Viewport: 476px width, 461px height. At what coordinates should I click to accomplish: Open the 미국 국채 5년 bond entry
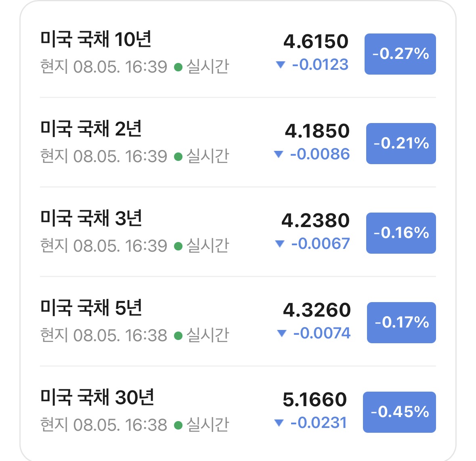click(238, 321)
